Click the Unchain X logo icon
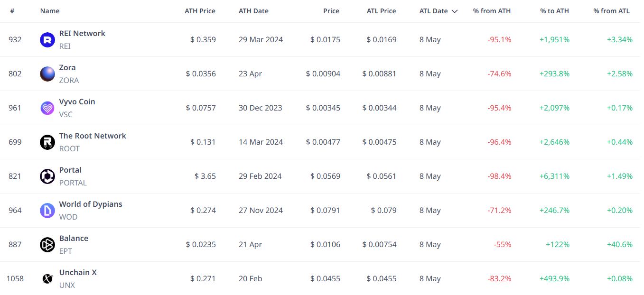644x295 pixels. 47,279
